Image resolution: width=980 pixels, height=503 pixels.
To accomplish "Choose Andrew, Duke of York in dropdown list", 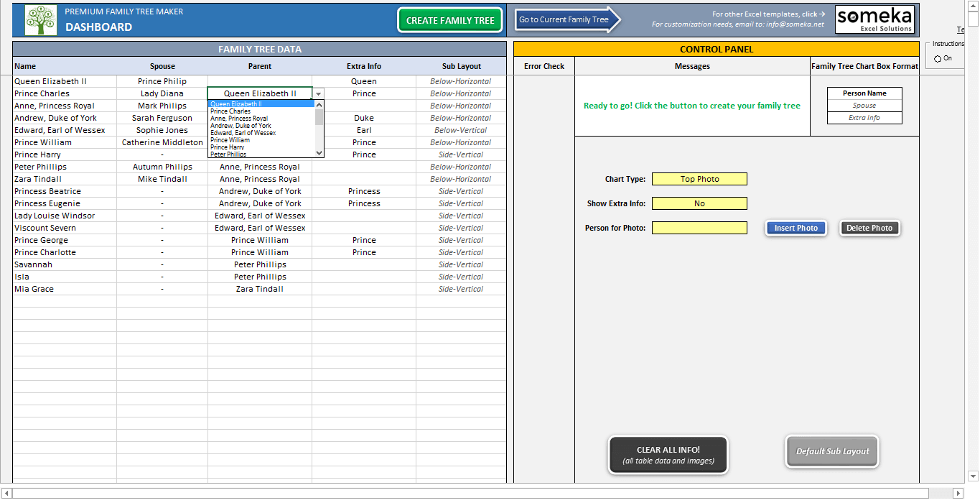I will (x=261, y=126).
